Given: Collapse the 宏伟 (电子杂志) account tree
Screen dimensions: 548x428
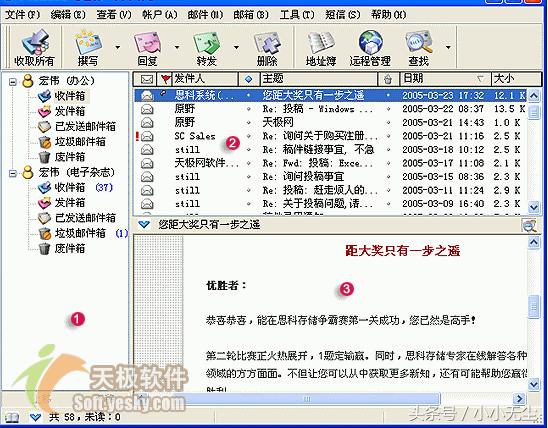Looking at the screenshot, I should coord(13,173).
